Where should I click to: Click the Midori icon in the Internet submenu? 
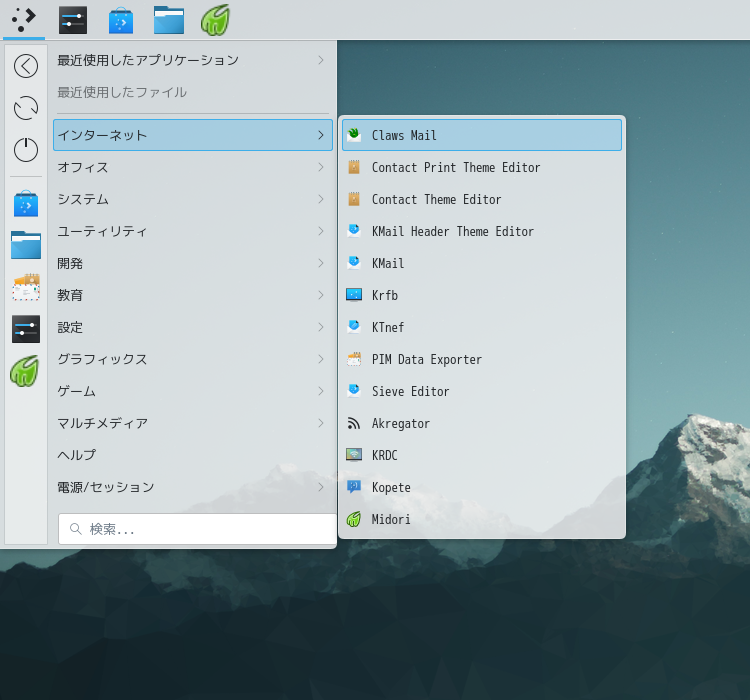tap(354, 519)
